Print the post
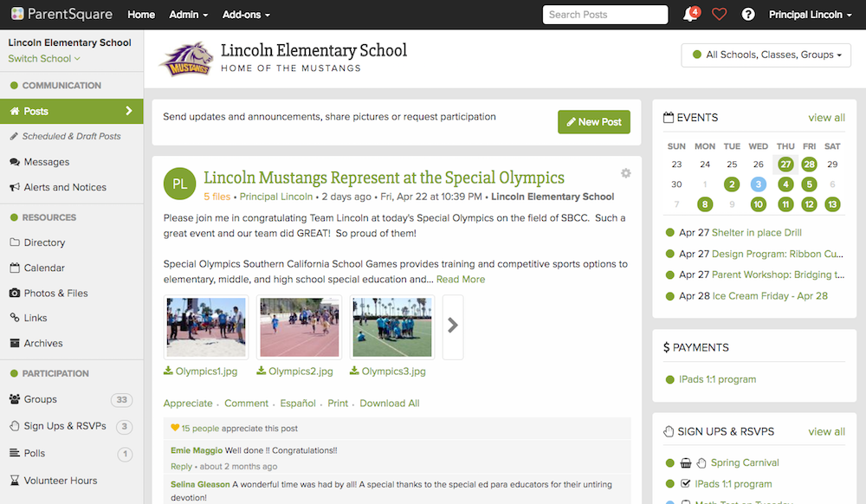 (338, 404)
